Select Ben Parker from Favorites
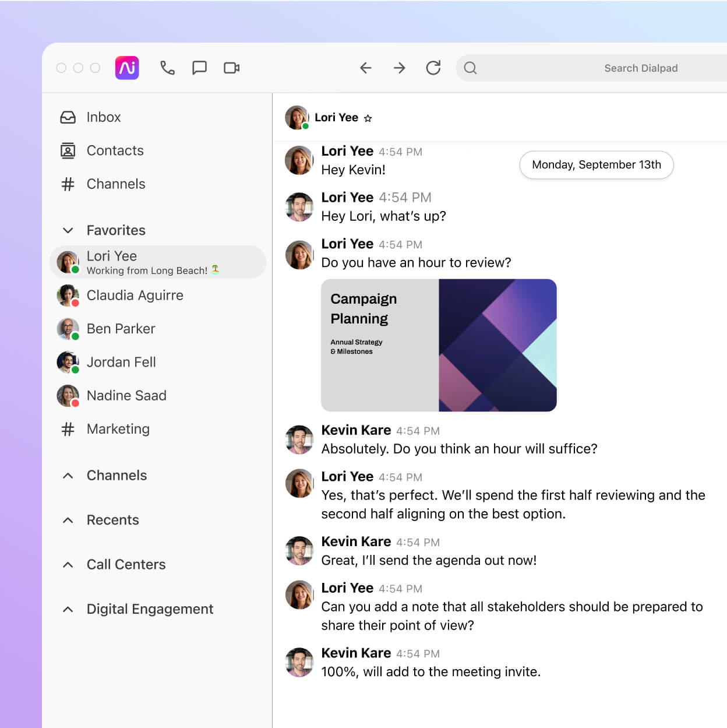This screenshot has height=728, width=727. [x=121, y=329]
